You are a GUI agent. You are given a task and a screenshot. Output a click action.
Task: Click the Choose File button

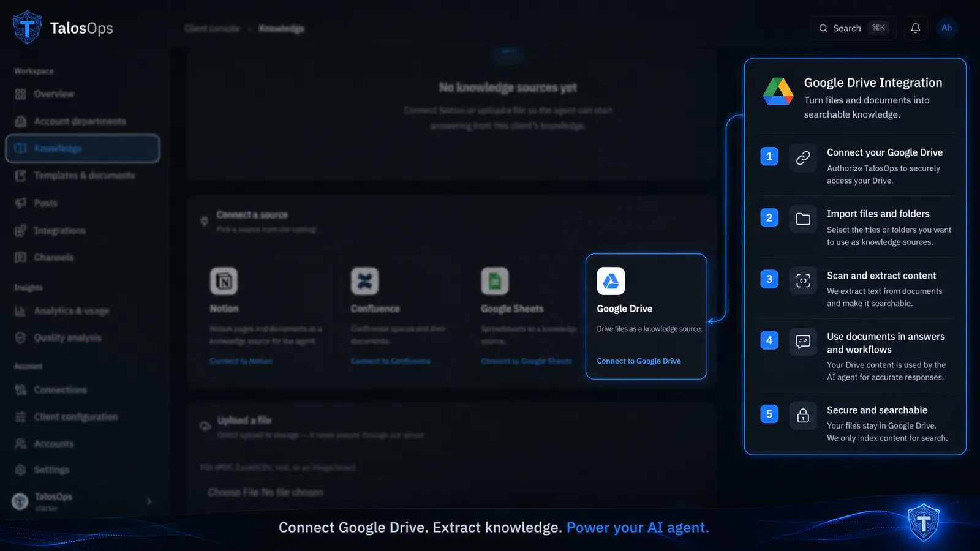pos(233,492)
